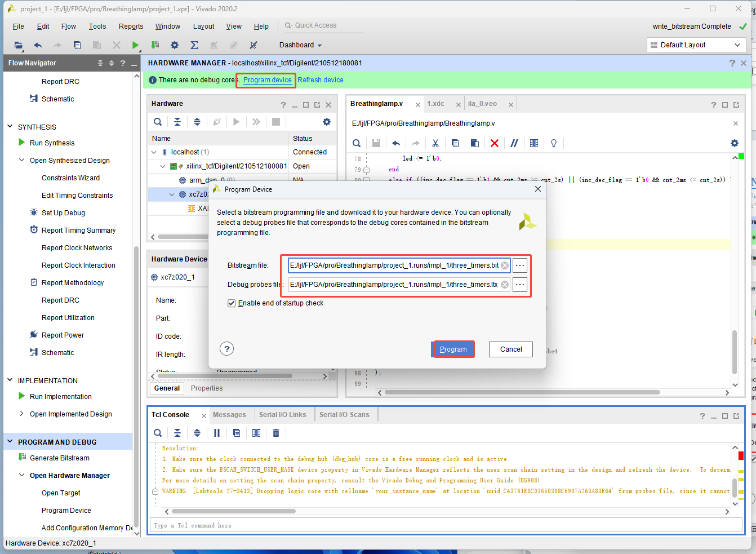This screenshot has width=756, height=554.
Task: Toggle Enable end of startup check
Action: (232, 303)
